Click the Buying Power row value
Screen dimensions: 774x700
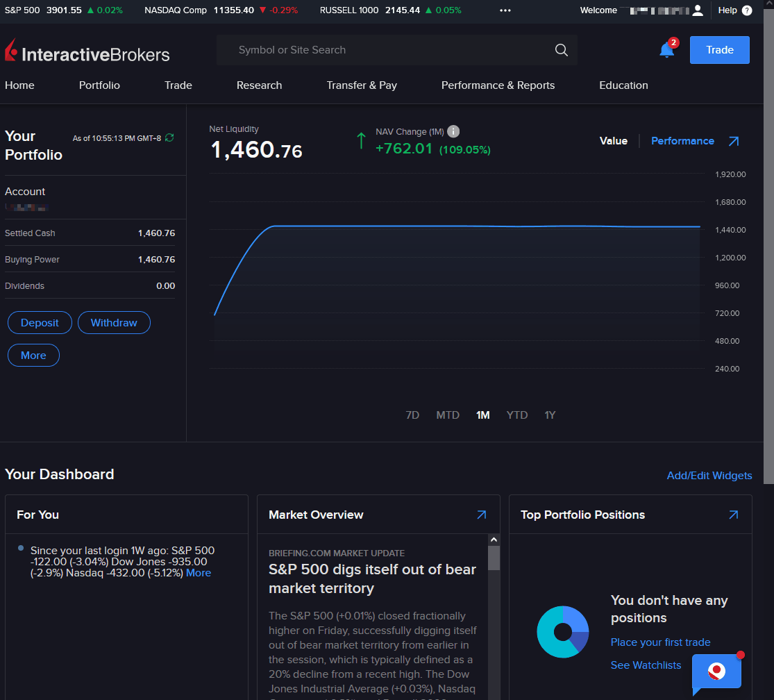156,260
